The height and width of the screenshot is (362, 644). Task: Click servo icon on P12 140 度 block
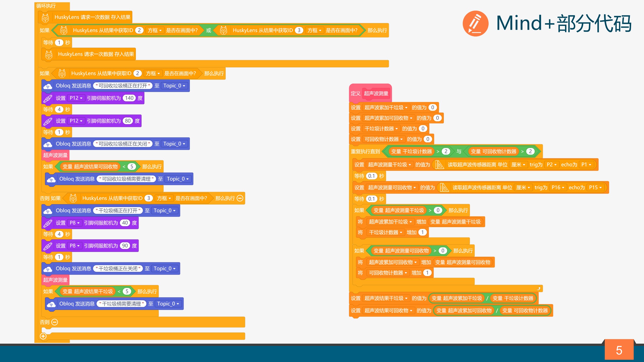pyautogui.click(x=48, y=98)
